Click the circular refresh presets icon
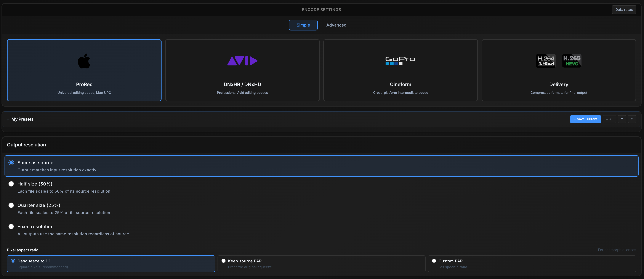Screen dimensions: 644x279 tap(632, 119)
